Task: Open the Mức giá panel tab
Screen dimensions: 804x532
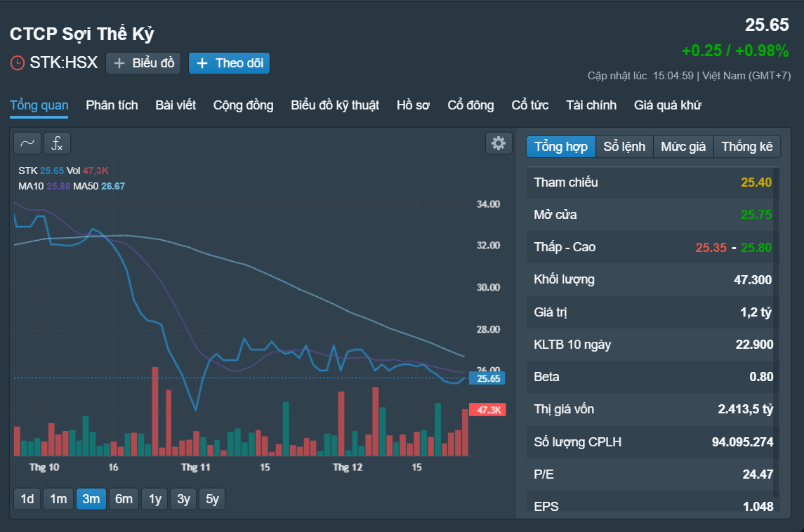Action: (x=683, y=147)
